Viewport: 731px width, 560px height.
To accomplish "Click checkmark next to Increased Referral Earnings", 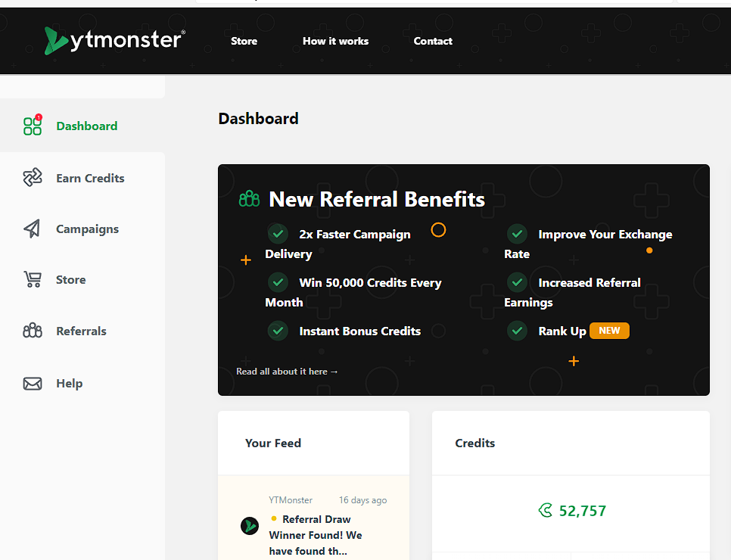I will [517, 282].
